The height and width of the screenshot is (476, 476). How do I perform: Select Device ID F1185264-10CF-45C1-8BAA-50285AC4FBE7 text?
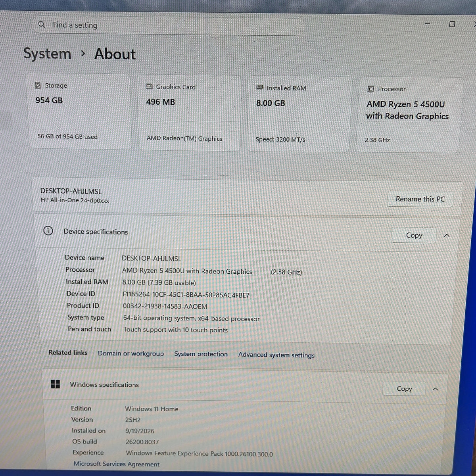186,295
